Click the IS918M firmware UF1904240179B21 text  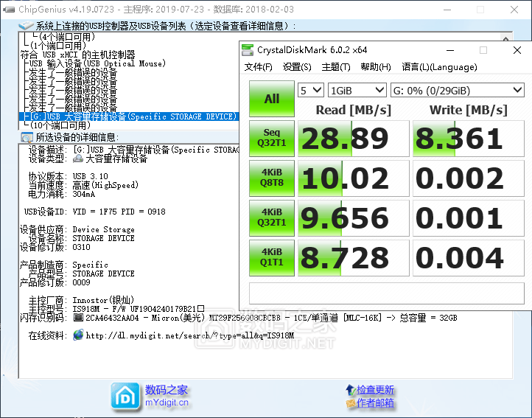point(139,309)
